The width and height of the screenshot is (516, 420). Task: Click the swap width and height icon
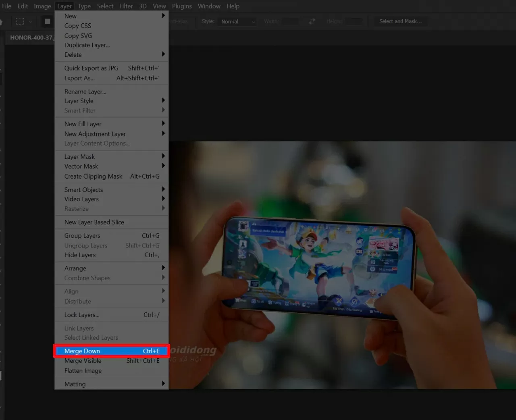coord(312,21)
